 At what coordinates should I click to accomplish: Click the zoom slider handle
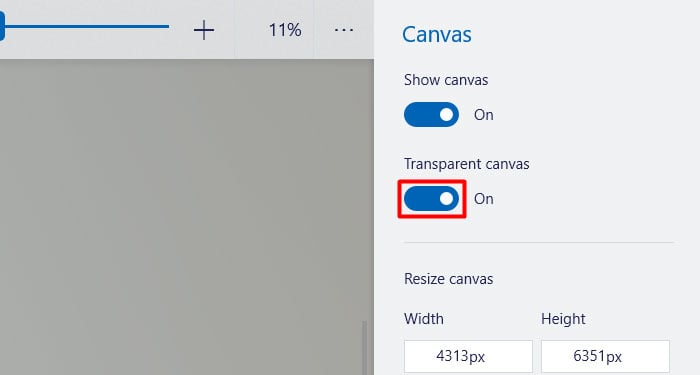click(2, 27)
